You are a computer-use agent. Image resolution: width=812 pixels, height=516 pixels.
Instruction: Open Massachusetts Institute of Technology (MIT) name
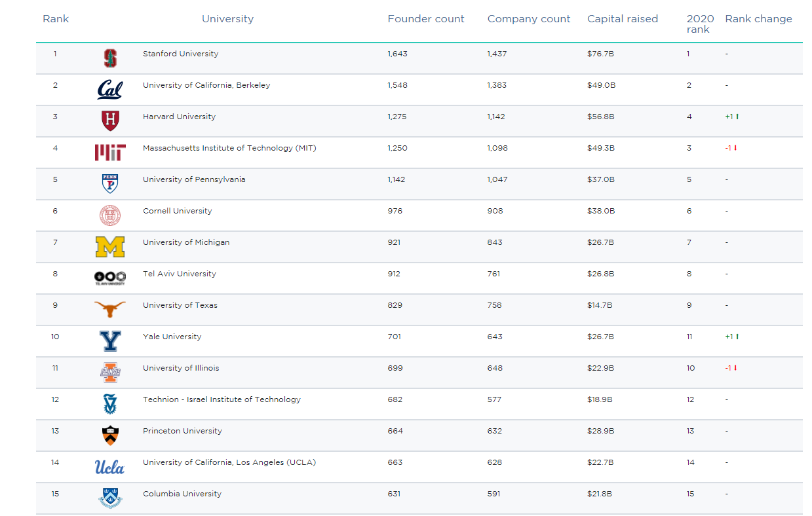click(x=229, y=148)
